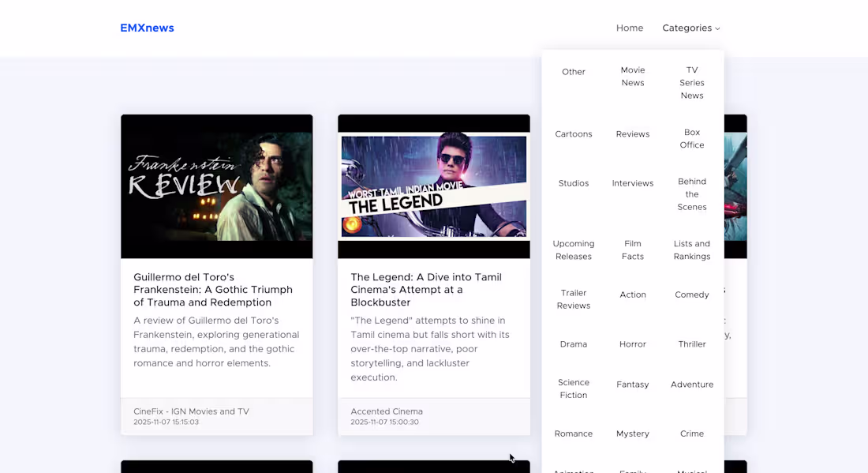868x473 pixels.
Task: Pick the Horror category
Action: [632, 344]
